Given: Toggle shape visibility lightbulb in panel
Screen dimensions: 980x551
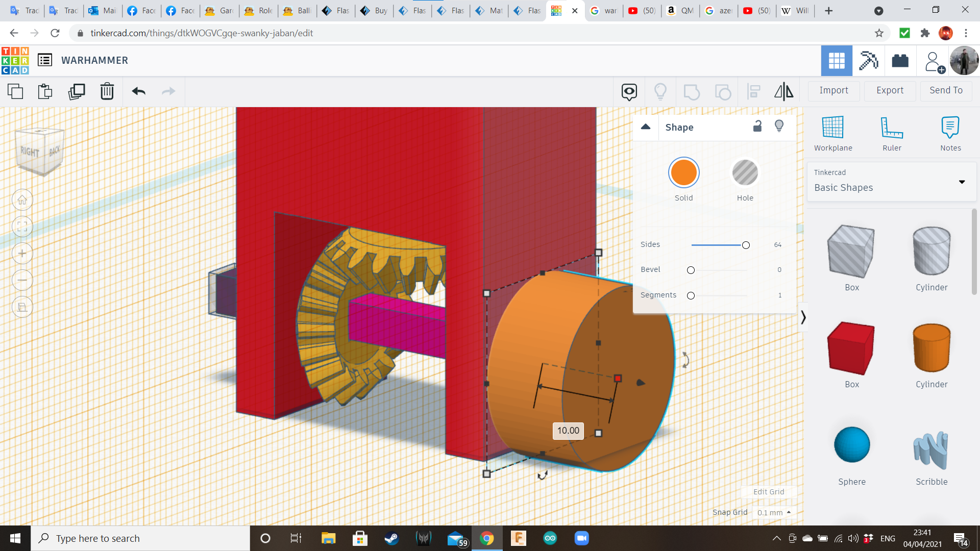Looking at the screenshot, I should pos(779,126).
